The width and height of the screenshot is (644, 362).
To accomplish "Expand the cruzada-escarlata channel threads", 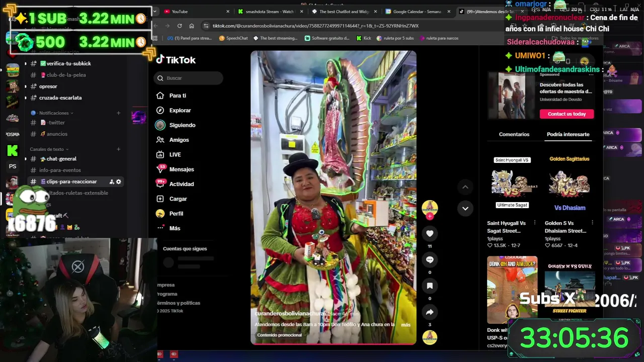I will [26, 98].
